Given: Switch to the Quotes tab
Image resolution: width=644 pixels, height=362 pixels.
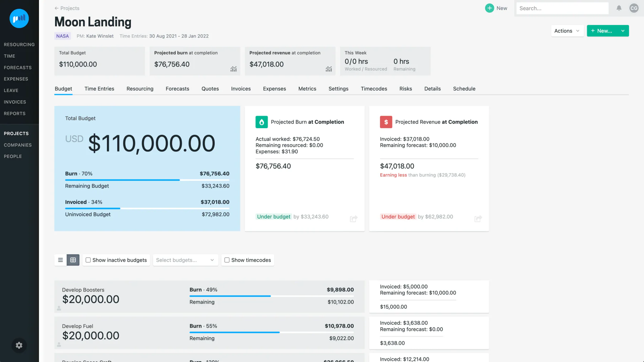Looking at the screenshot, I should (210, 89).
